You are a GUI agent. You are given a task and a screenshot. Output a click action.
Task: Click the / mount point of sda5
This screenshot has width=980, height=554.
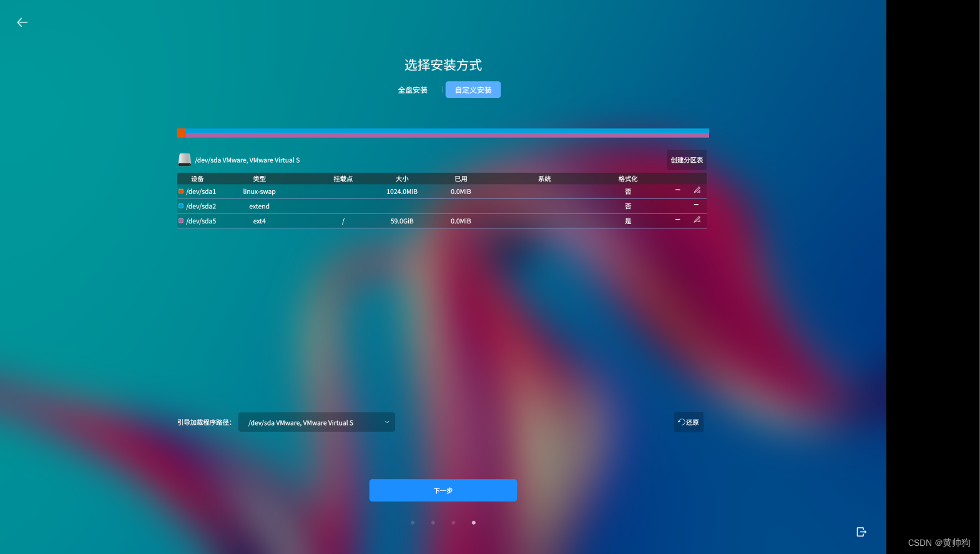coord(343,221)
